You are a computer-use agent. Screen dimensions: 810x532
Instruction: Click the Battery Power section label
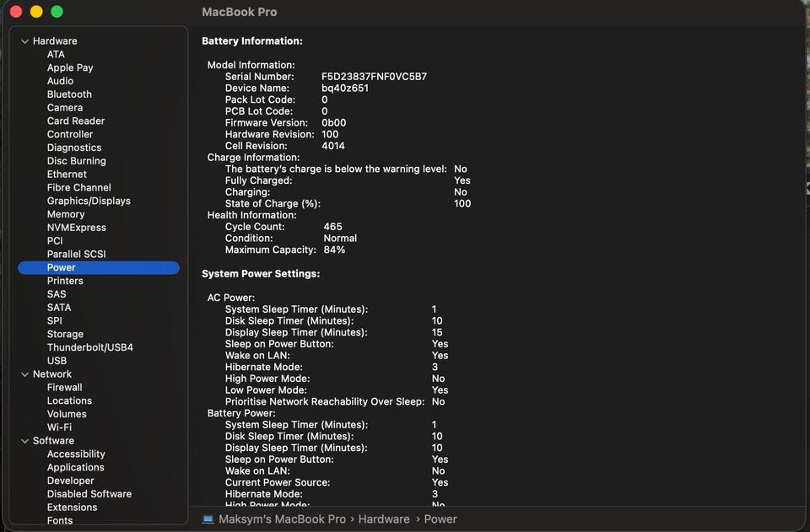pyautogui.click(x=241, y=413)
